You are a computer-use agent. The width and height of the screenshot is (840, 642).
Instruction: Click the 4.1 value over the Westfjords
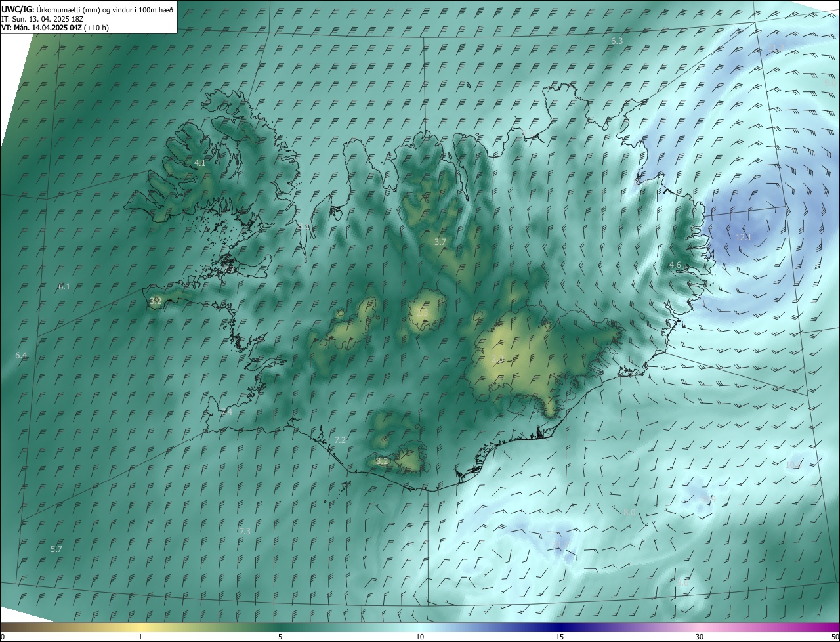point(199,163)
